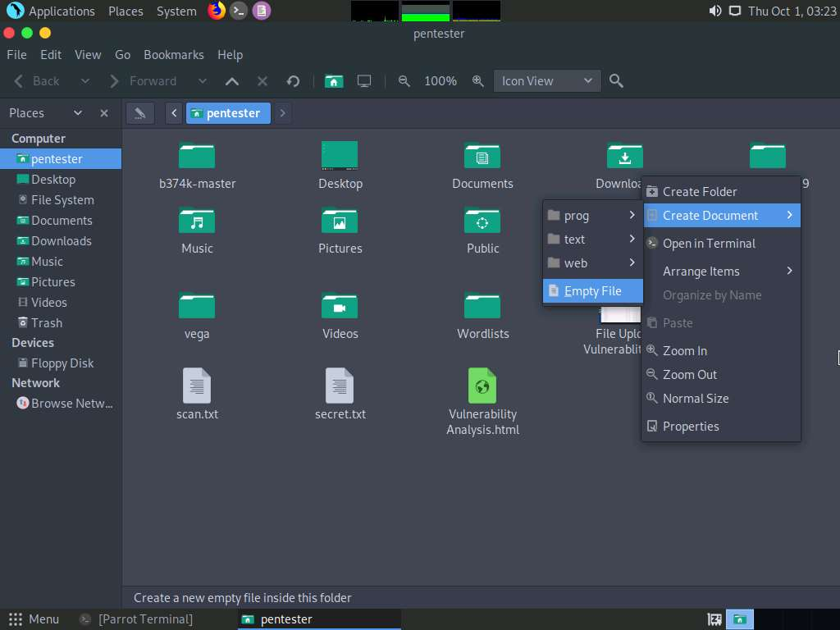Choose Normal Size from context menu
This screenshot has width=840, height=630.
(721, 399)
